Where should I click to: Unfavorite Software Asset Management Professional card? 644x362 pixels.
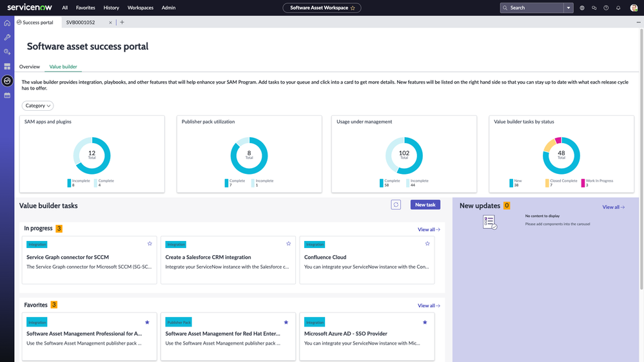point(147,322)
